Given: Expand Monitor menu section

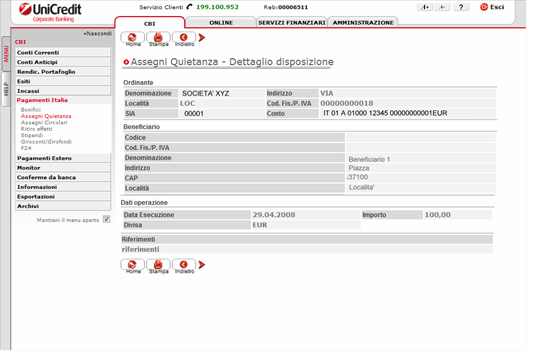Looking at the screenshot, I should (x=63, y=168).
